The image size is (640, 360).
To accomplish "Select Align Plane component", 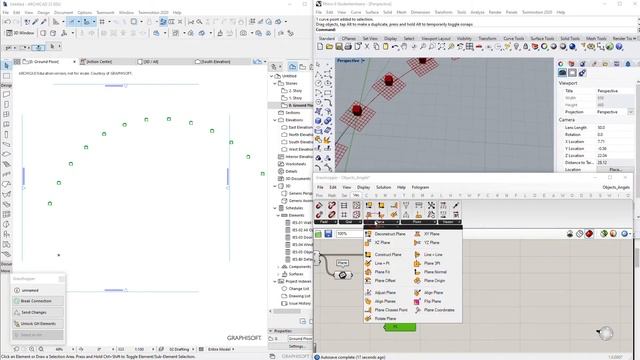I will point(429,292).
